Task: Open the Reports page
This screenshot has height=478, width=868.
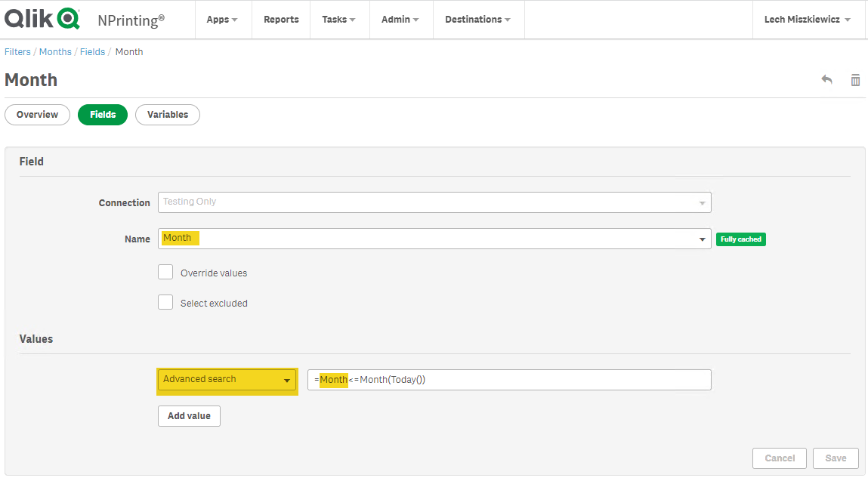Action: 281,20
